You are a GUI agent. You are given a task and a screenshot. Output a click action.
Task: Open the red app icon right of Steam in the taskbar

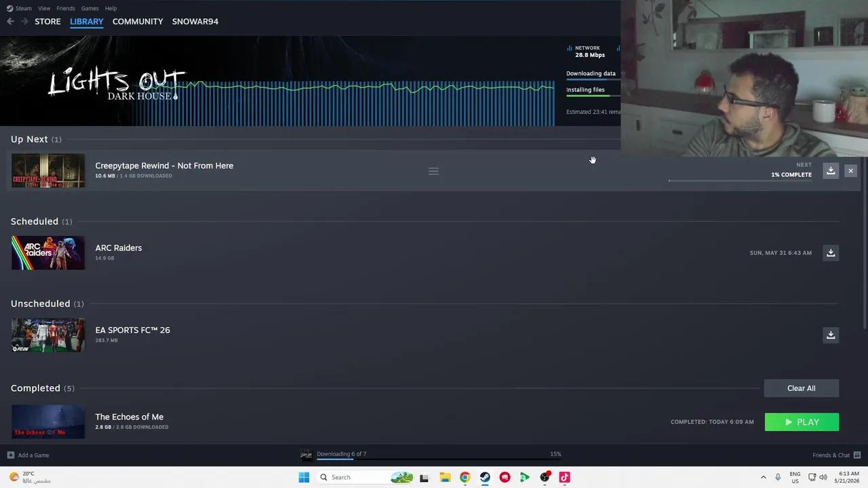pos(505,477)
